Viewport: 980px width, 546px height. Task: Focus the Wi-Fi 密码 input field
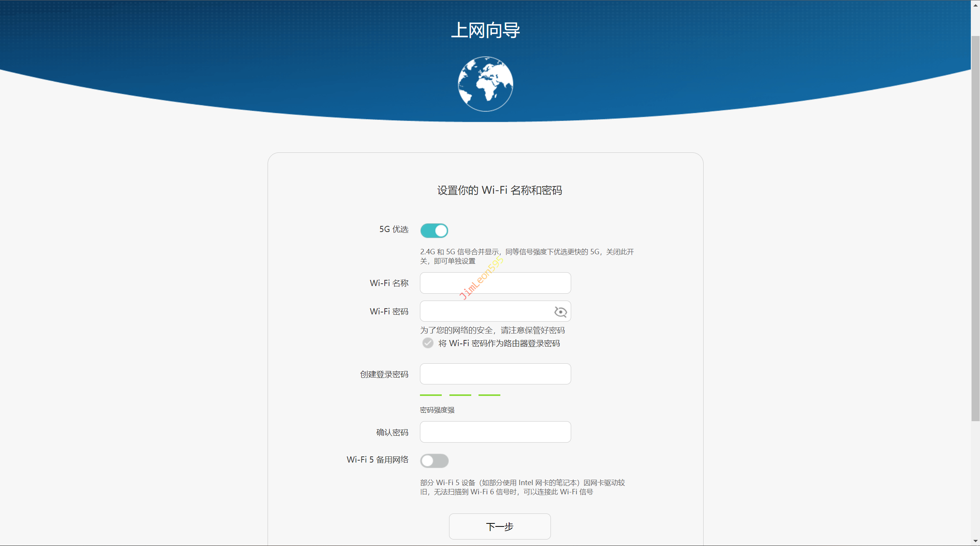point(486,311)
